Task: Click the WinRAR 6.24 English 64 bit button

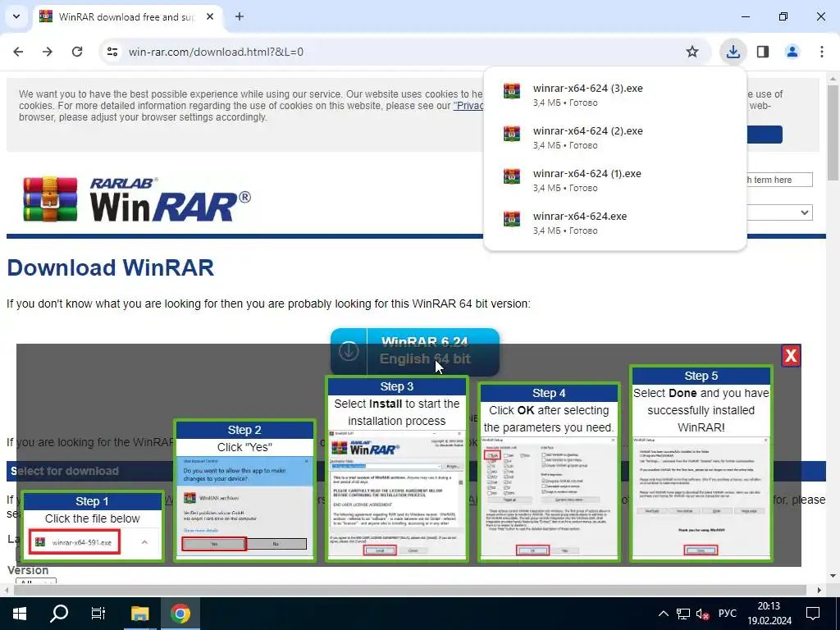Action: pyautogui.click(x=415, y=351)
